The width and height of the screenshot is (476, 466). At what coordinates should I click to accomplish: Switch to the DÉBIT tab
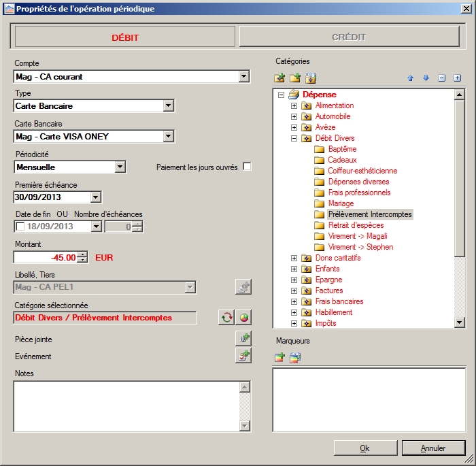click(125, 37)
